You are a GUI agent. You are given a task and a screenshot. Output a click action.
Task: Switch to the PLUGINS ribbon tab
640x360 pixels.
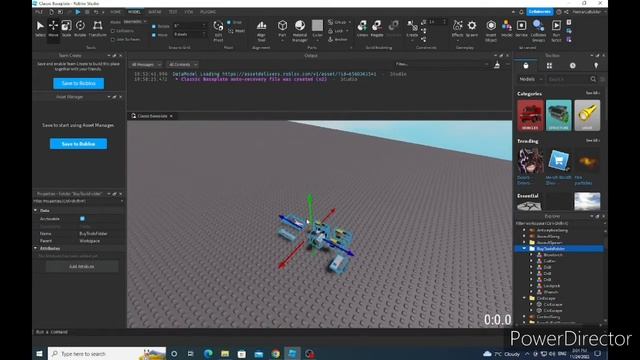(208, 12)
